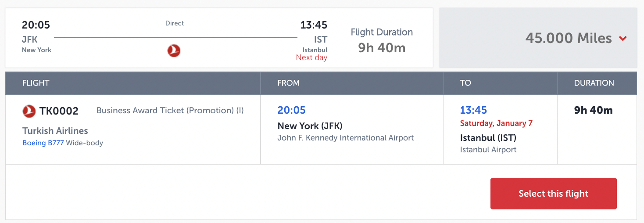Viewport: 644px width, 223px height.
Task: Click Business Award Ticket (Promotion) label
Action: click(170, 111)
